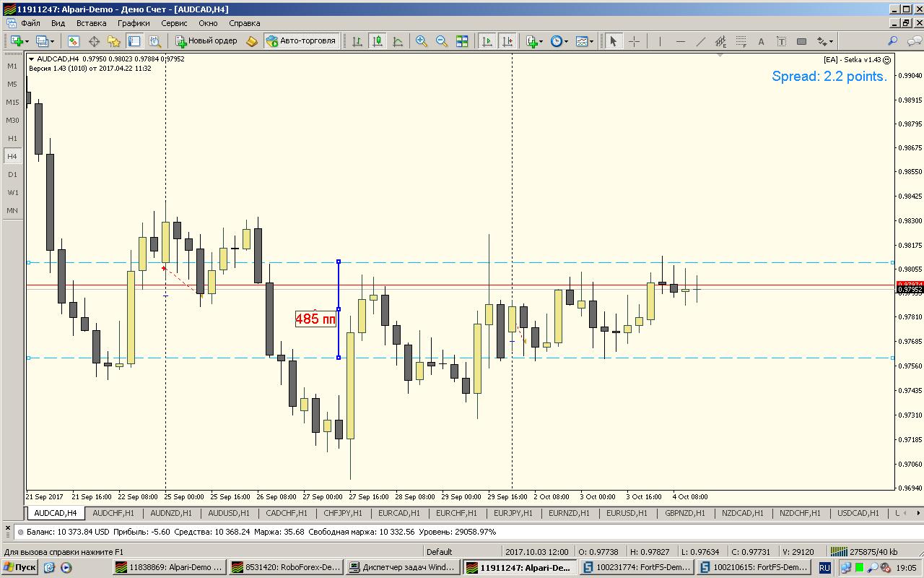Draw Fibonacci retracement tool
The height and width of the screenshot is (578, 924).
point(741,41)
